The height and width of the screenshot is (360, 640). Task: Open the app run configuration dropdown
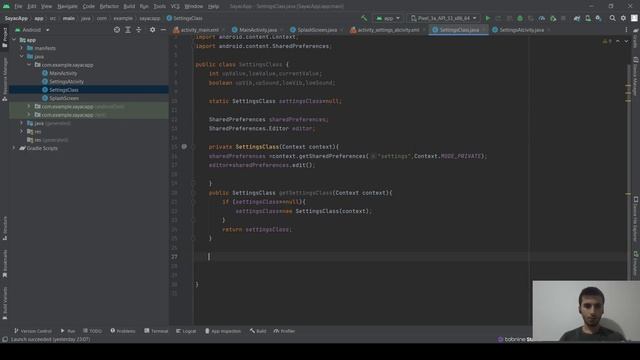tap(388, 18)
